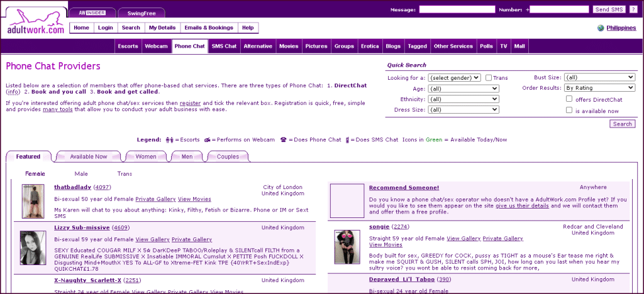The height and width of the screenshot is (294, 644).
Task: Open the TV section
Action: [504, 46]
